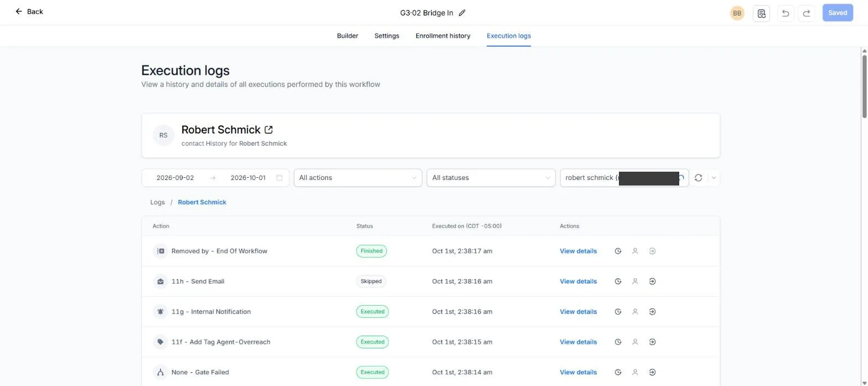Go Back using the top-left button
This screenshot has width=868, height=386.
tap(29, 12)
